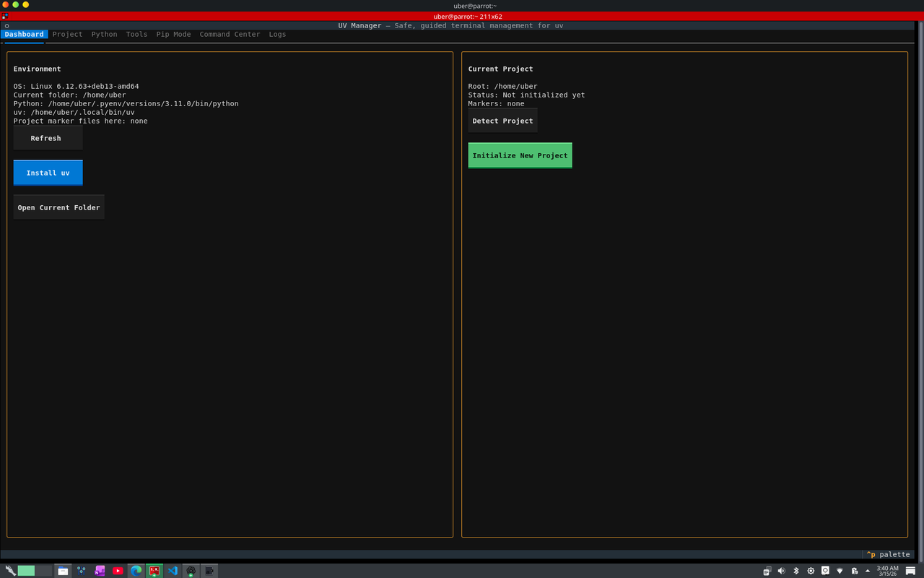This screenshot has width=924, height=578.
Task: Launch OneNote from the taskbar
Action: tap(100, 571)
